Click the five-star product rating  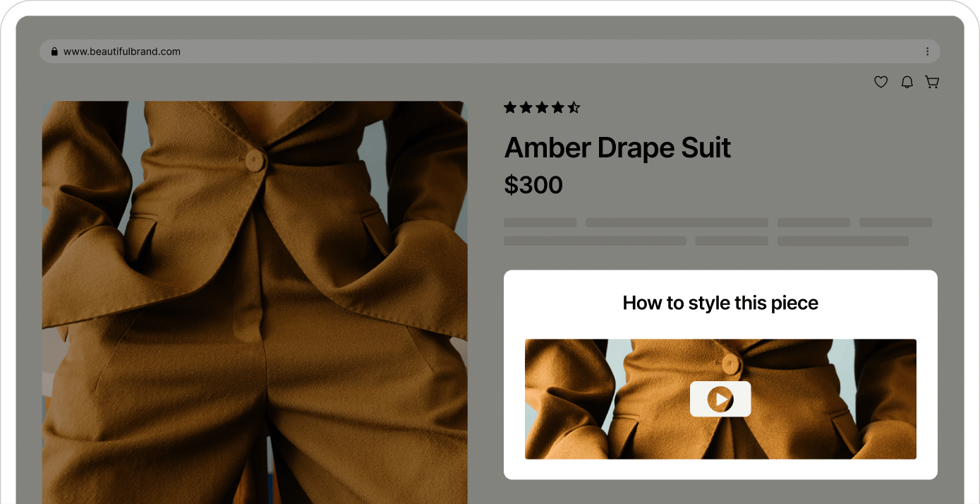[x=542, y=107]
